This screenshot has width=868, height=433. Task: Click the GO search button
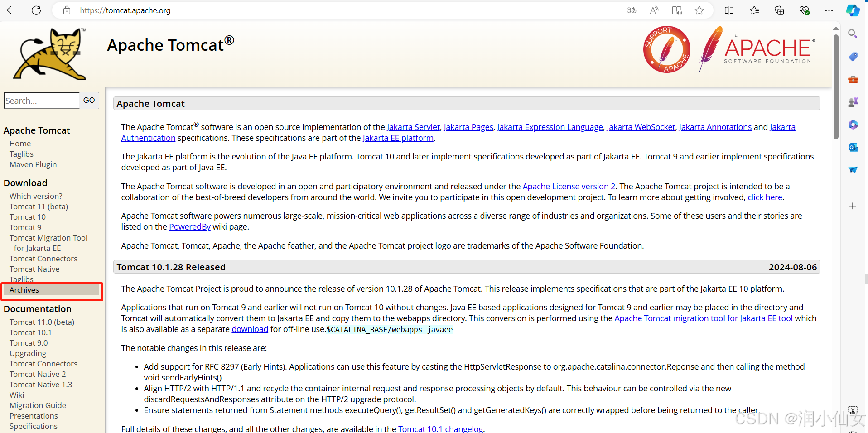[89, 101]
